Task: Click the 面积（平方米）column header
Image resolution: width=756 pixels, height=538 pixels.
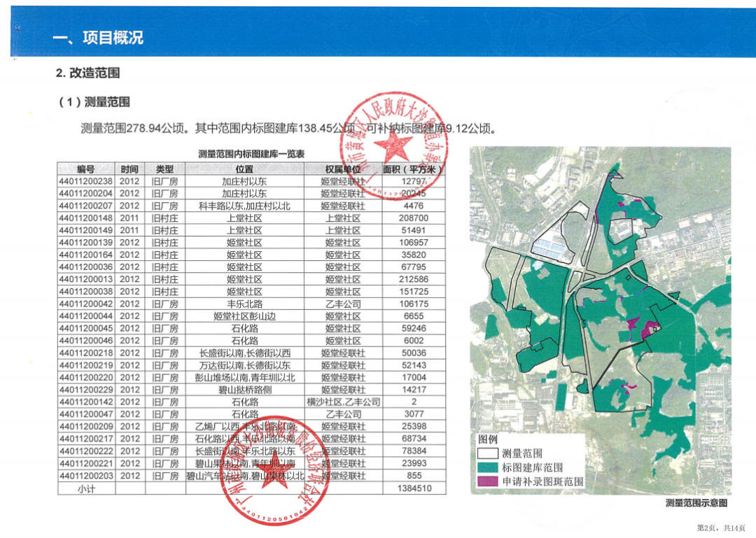Action: (413, 168)
